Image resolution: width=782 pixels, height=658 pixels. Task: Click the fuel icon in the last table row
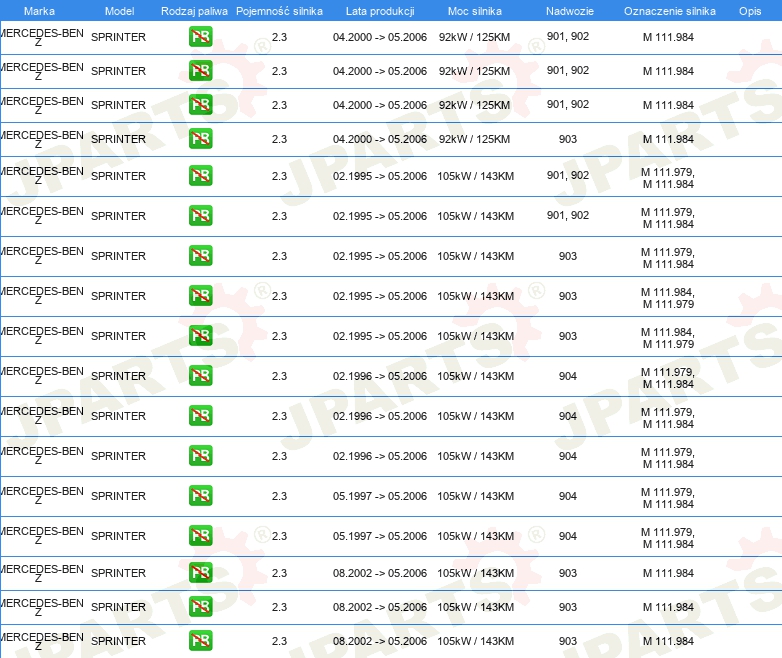[200, 641]
